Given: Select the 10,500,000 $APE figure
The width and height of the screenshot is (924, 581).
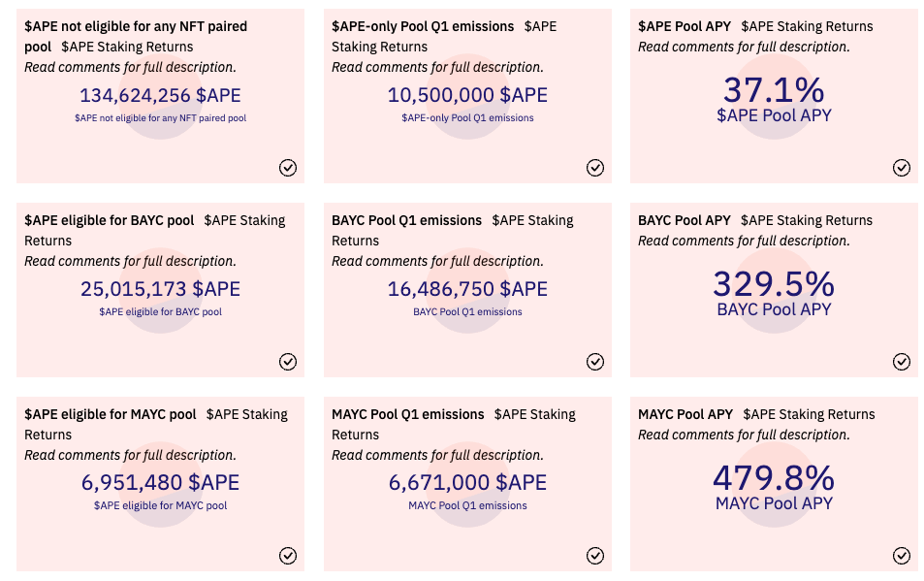Looking at the screenshot, I should coord(467,95).
